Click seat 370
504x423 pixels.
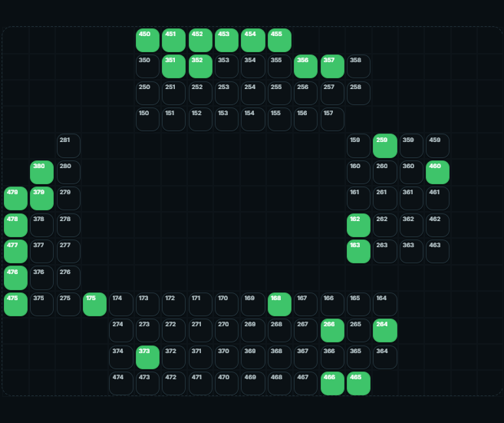pos(226,358)
